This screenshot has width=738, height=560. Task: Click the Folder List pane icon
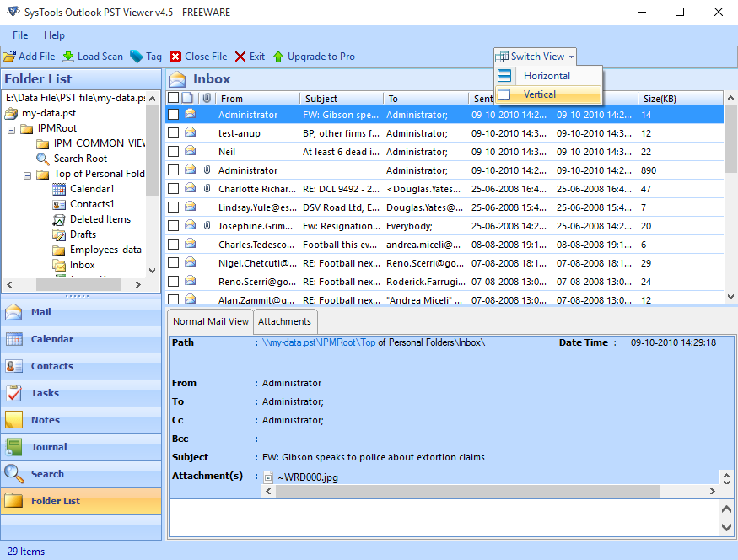click(14, 501)
